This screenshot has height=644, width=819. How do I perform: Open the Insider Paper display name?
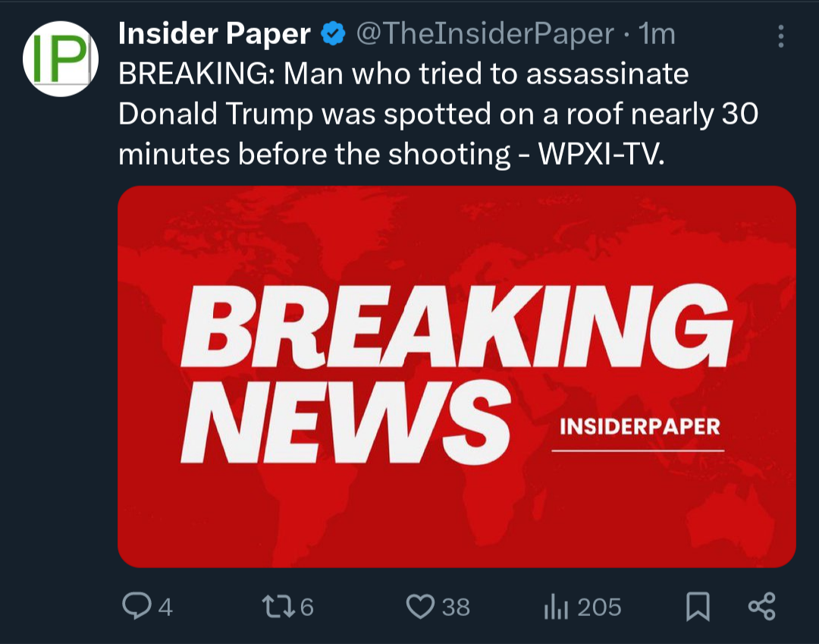[x=214, y=34]
